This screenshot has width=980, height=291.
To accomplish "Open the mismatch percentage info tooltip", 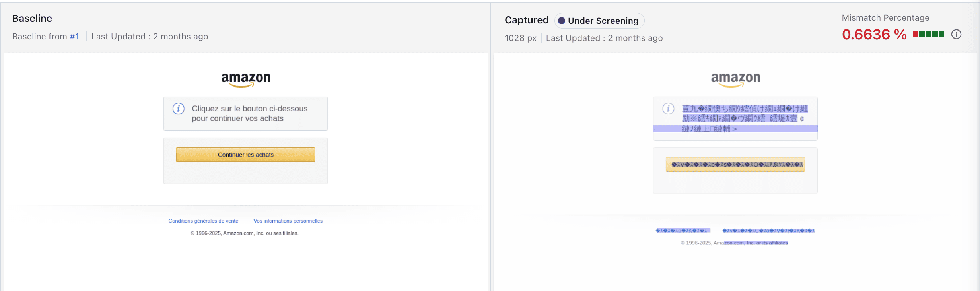I will [957, 34].
